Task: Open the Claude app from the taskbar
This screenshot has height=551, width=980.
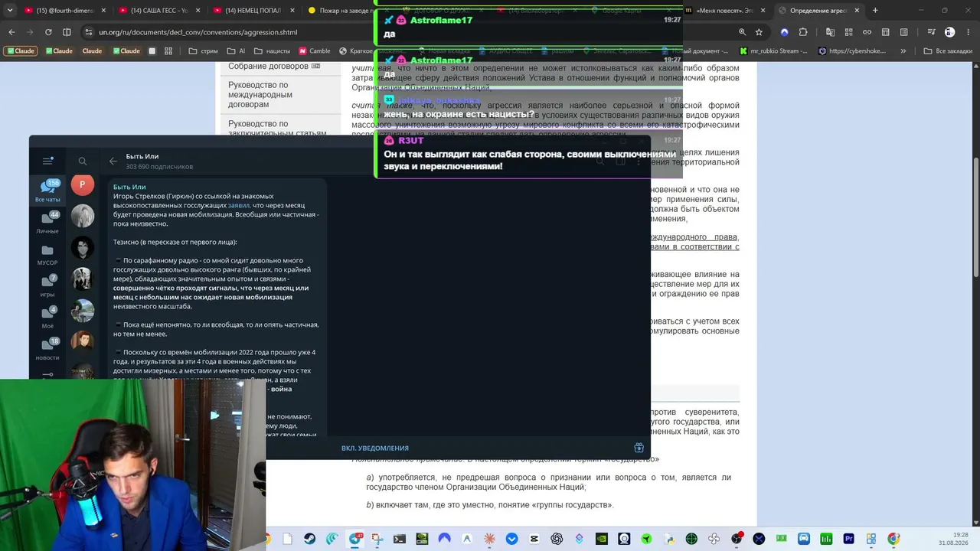Action: [x=489, y=539]
